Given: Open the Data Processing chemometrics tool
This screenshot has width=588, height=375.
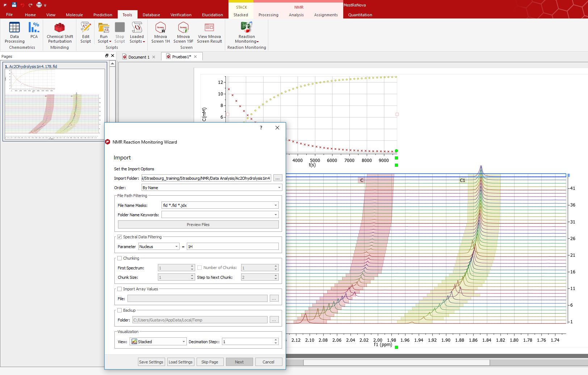Looking at the screenshot, I should pos(14,33).
